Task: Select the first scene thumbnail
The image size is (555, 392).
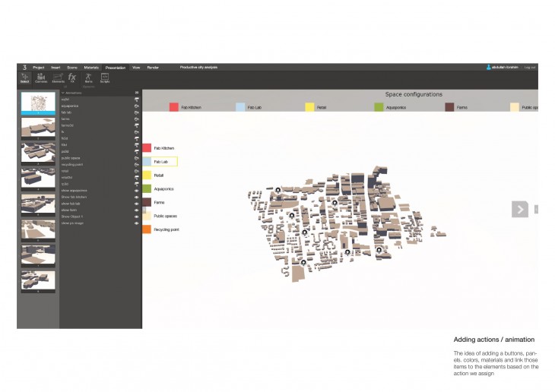Action: [38, 103]
